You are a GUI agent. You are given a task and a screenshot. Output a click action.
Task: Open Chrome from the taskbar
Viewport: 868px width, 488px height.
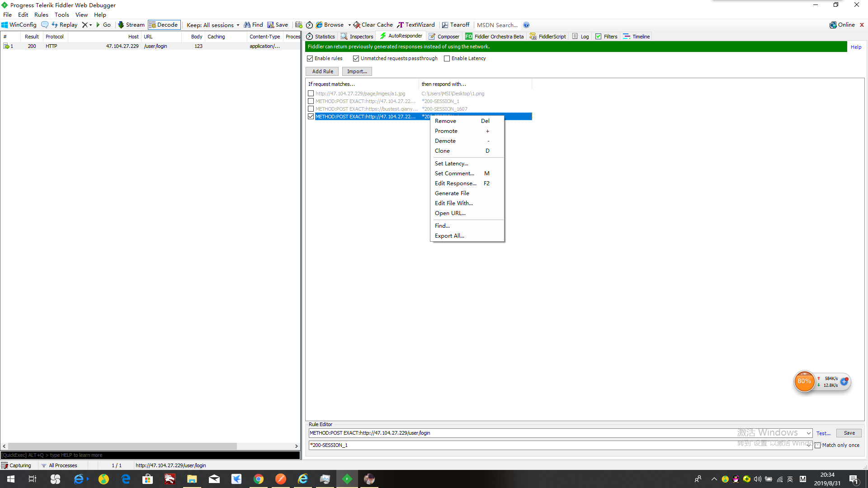(259, 479)
